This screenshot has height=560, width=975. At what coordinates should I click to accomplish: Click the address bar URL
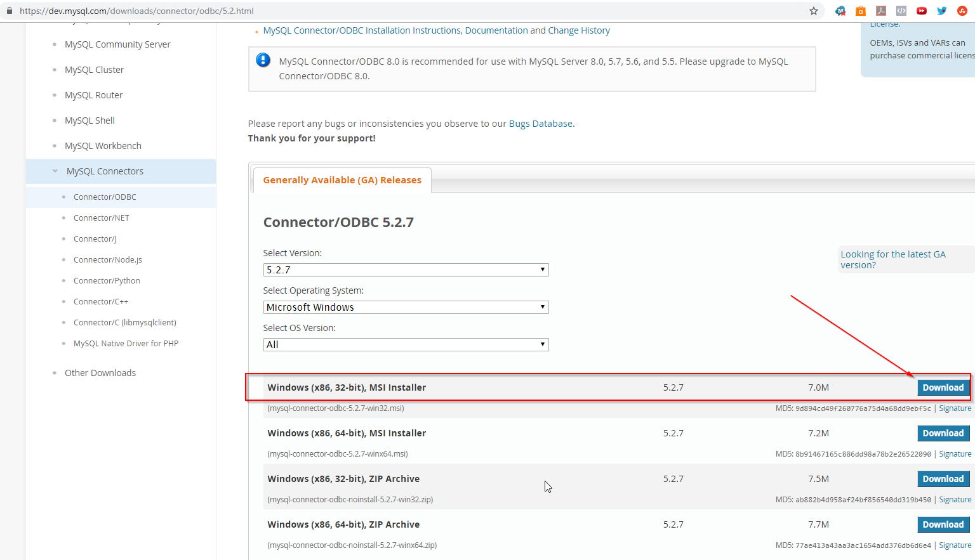point(136,11)
